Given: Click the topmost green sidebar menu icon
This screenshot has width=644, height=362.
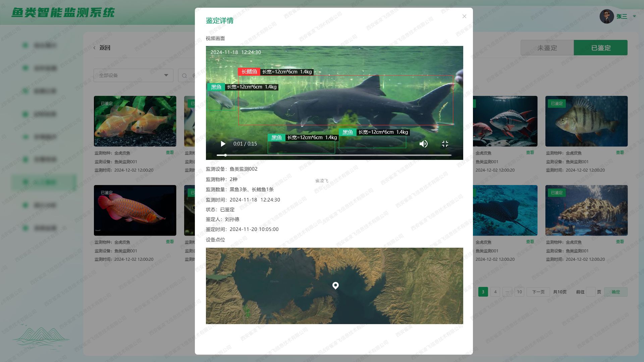Looking at the screenshot, I should click(x=25, y=45).
